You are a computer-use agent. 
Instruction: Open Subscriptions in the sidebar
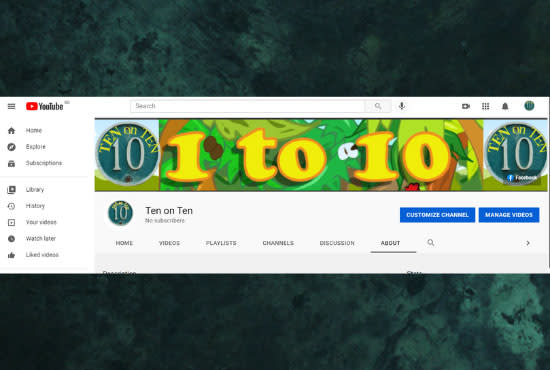[x=44, y=163]
